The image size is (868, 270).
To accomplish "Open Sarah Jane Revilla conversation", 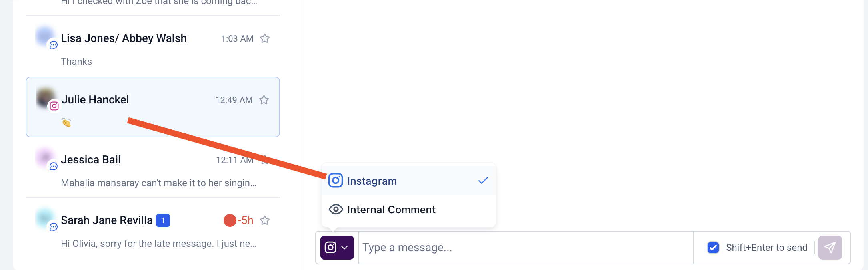I will point(153,230).
